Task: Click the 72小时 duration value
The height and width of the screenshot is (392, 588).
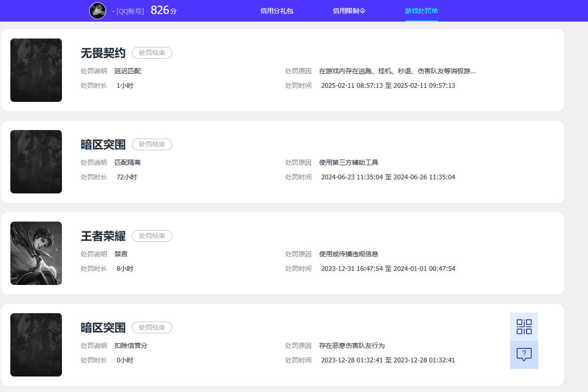Action: (127, 177)
